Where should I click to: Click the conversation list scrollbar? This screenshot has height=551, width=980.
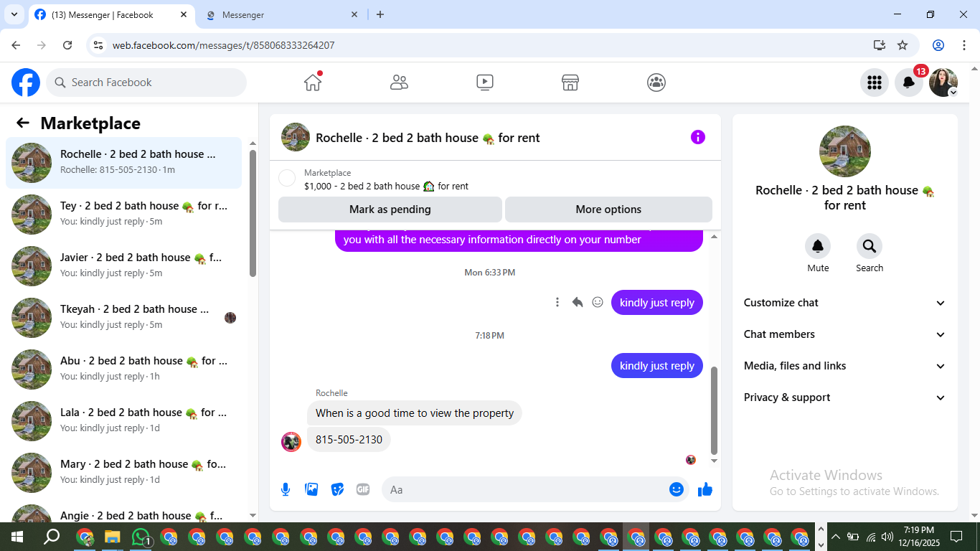pos(253,213)
